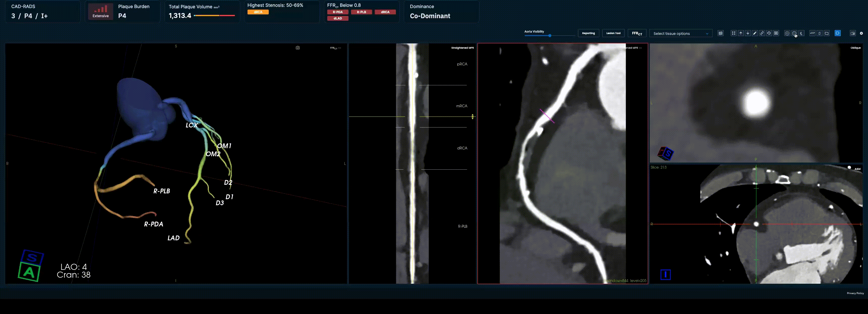The width and height of the screenshot is (868, 314).
Task: Click the dLAD FFR tag
Action: pos(338,18)
